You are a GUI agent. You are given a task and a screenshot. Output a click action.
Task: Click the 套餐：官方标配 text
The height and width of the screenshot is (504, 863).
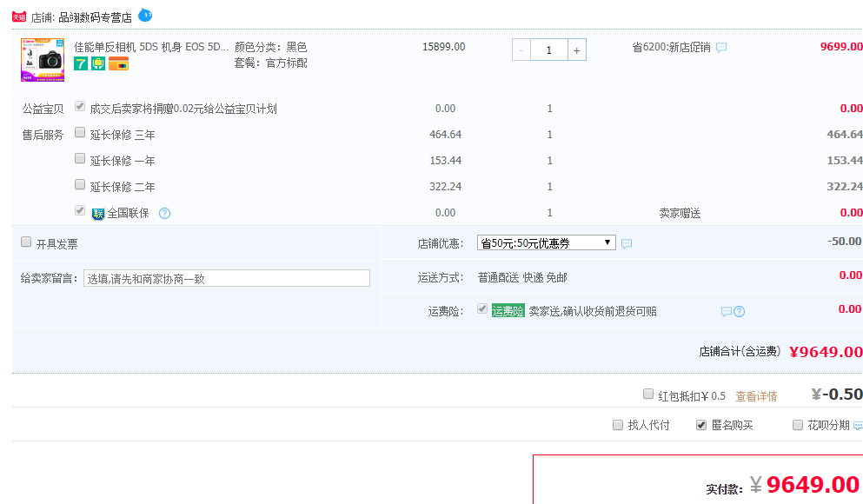click(271, 63)
